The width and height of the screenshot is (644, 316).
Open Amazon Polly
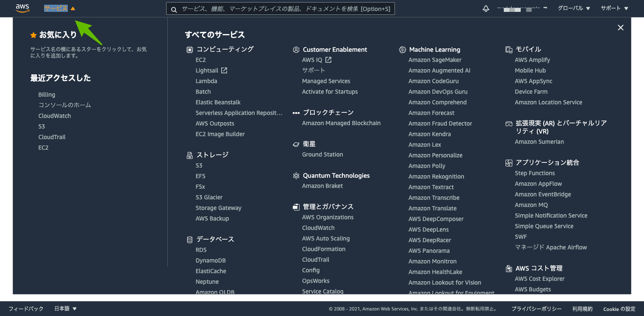(x=427, y=166)
